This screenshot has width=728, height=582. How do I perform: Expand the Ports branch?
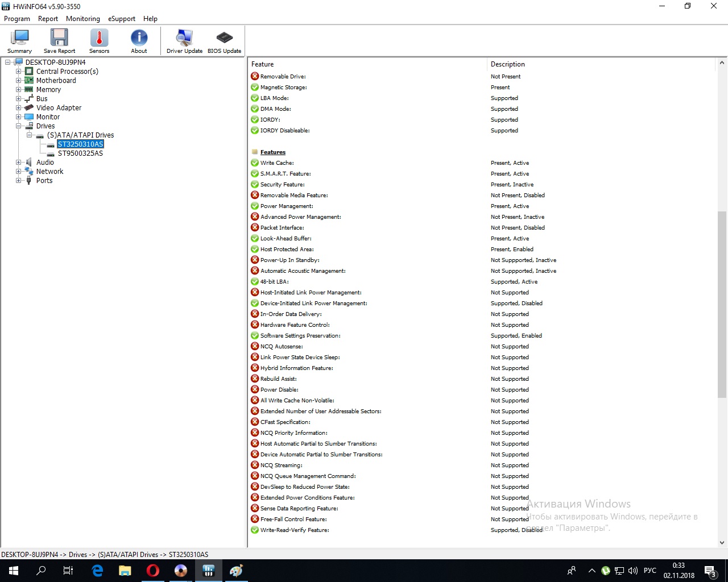(x=19, y=181)
